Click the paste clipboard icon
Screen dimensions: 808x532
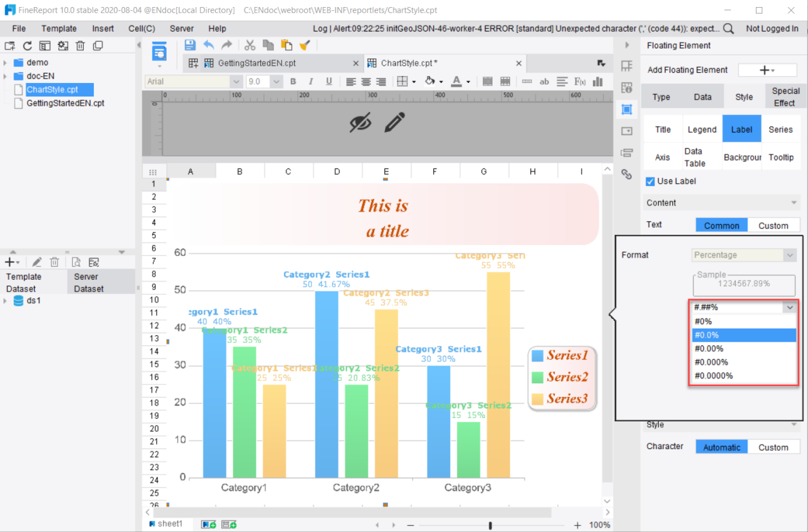pos(287,45)
